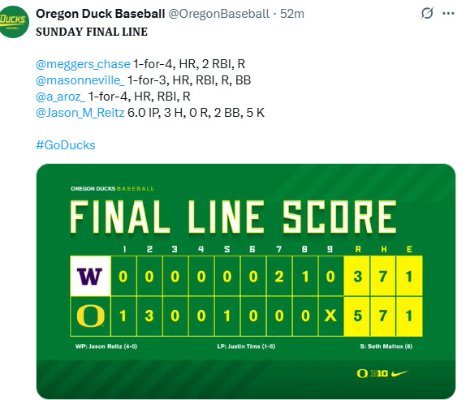Click the Washington W logo in scoreboard
Screen dimensions: 466x400
[90, 276]
